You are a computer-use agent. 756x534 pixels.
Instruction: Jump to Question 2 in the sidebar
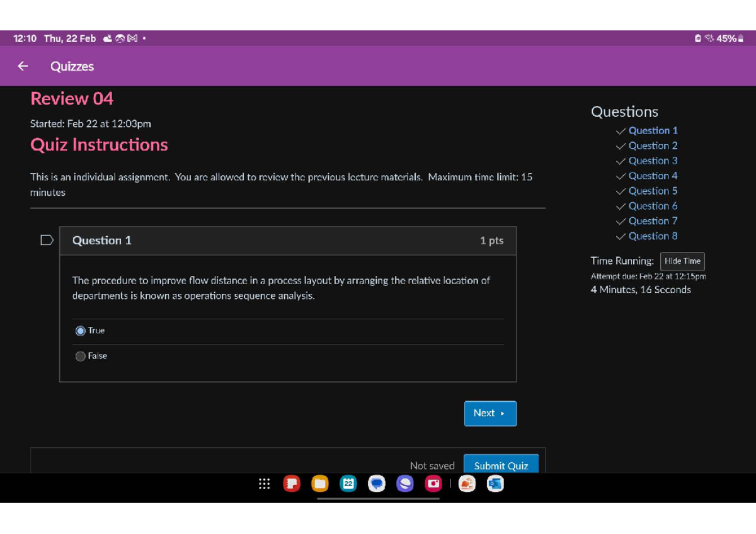tap(653, 145)
